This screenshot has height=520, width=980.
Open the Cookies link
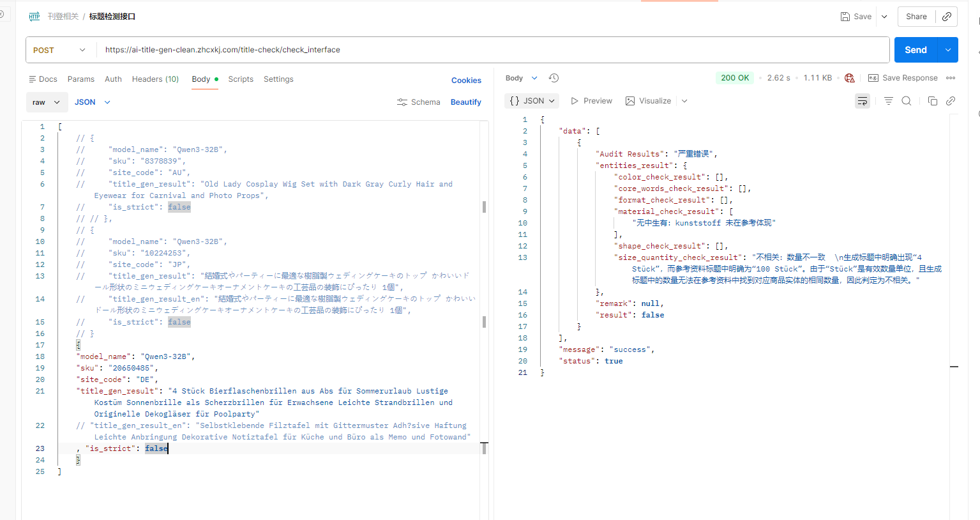coord(466,80)
